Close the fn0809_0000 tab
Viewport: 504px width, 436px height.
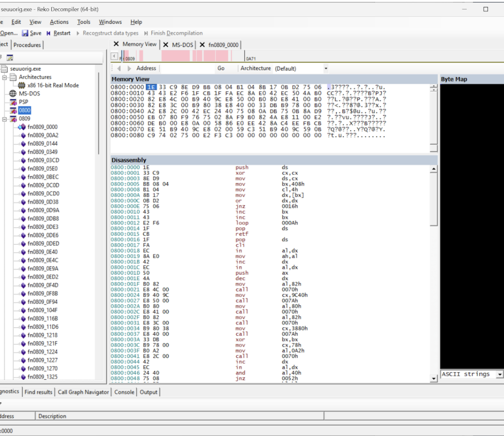tap(202, 45)
